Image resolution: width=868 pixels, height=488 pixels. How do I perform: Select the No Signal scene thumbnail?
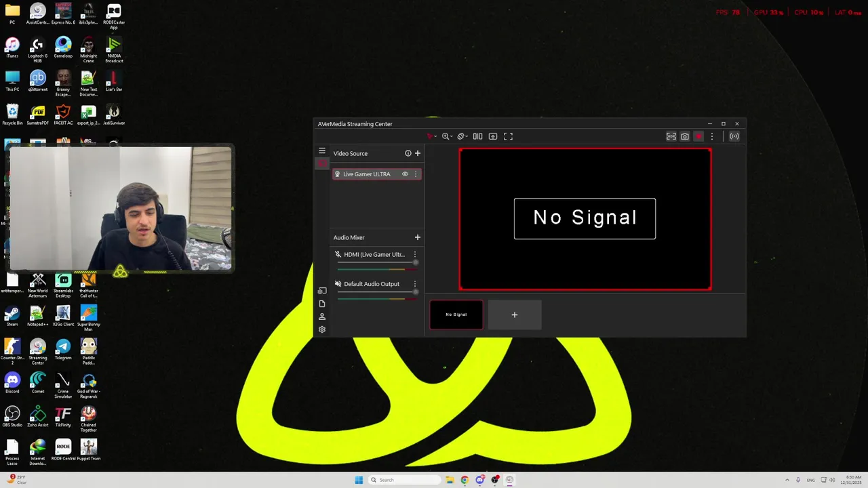456,314
